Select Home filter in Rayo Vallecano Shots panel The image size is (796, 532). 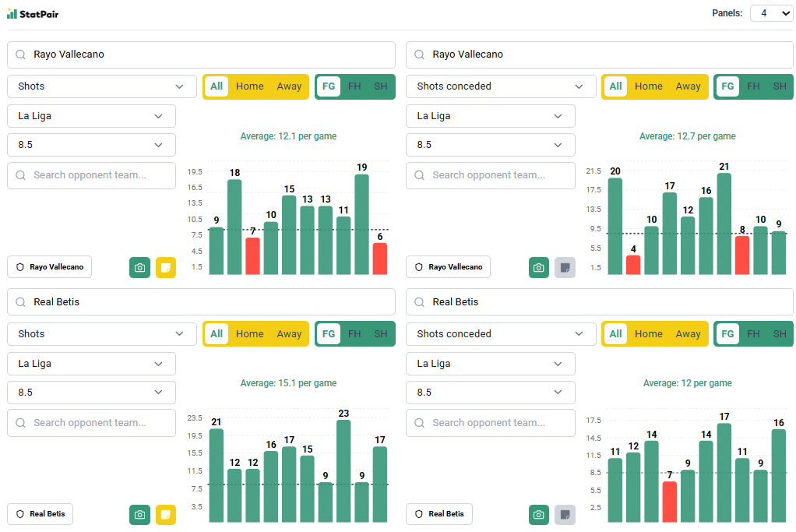pyautogui.click(x=249, y=86)
